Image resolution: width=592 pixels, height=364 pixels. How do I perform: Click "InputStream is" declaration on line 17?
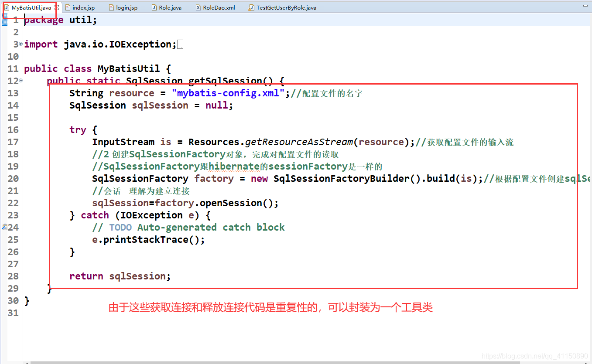(x=132, y=142)
